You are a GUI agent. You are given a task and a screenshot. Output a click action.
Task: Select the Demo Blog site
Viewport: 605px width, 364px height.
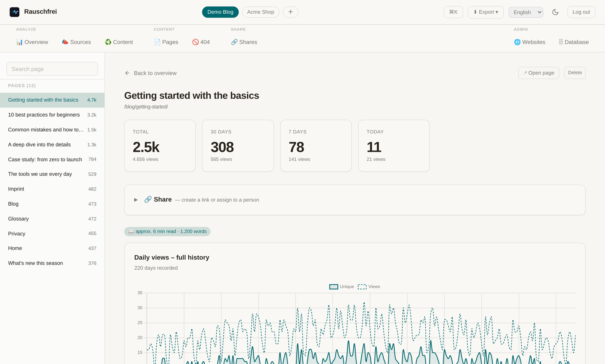pos(220,12)
